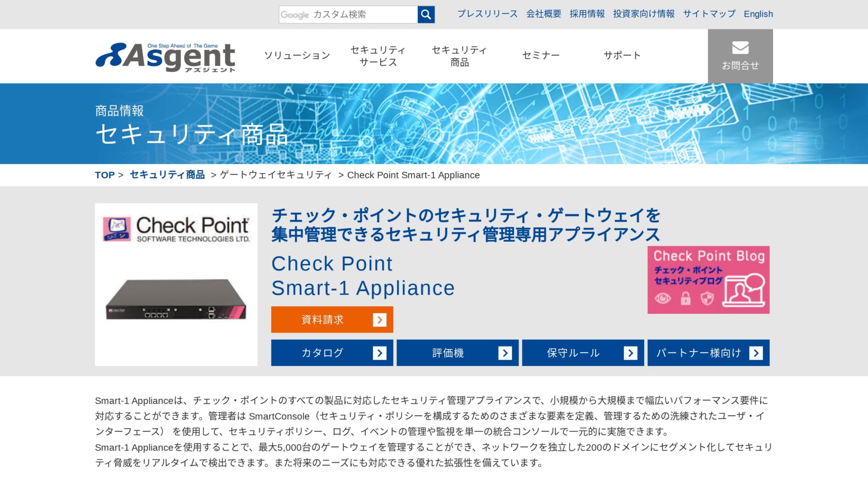
Task: Expand the サポート navigation menu
Action: pos(622,56)
